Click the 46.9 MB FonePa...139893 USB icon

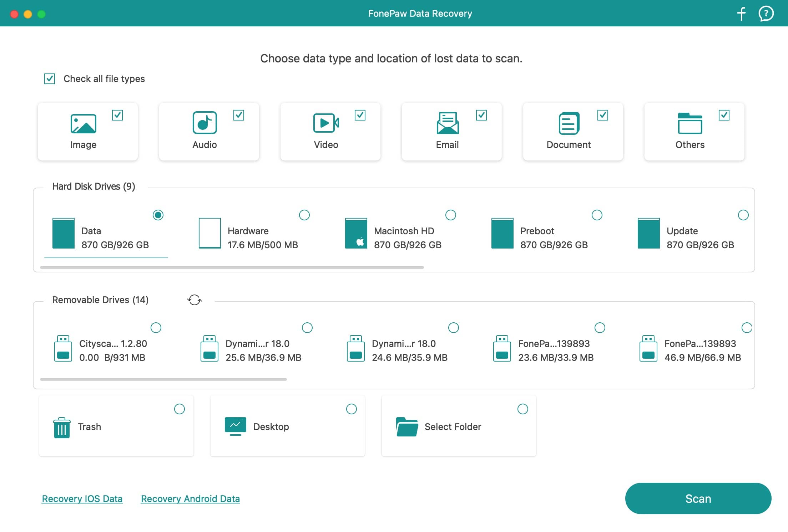point(648,349)
